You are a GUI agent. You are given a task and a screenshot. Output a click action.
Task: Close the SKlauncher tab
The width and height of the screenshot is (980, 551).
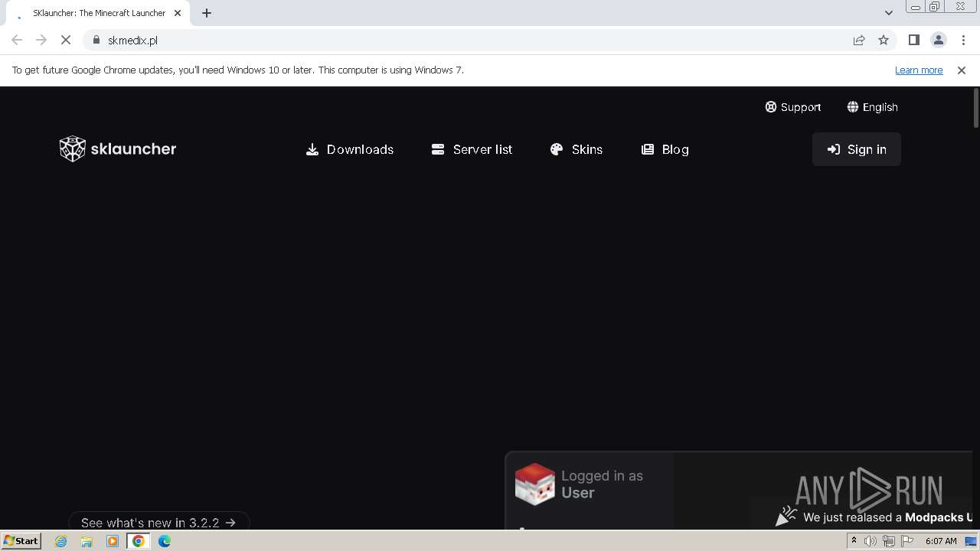click(x=178, y=13)
